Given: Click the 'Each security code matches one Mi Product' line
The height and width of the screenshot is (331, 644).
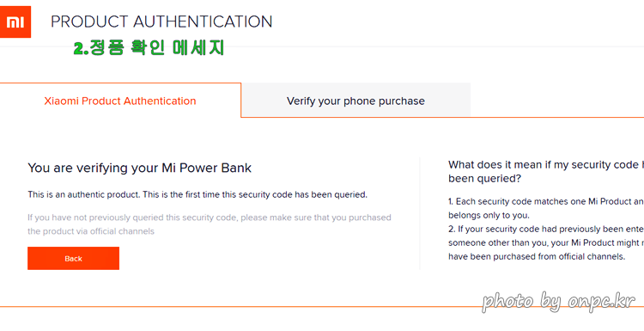Looking at the screenshot, I should click(x=546, y=201).
